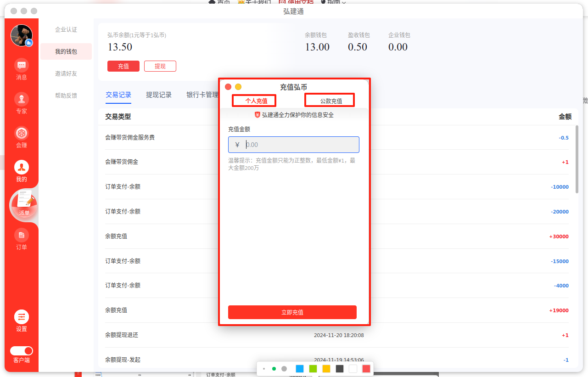Toggle the 客户端 client switch
The height and width of the screenshot is (377, 588).
(x=22, y=351)
